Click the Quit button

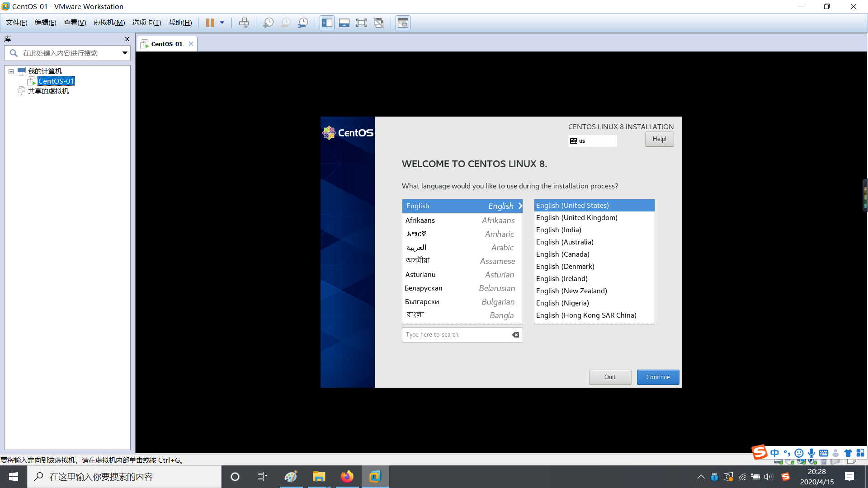(x=610, y=377)
